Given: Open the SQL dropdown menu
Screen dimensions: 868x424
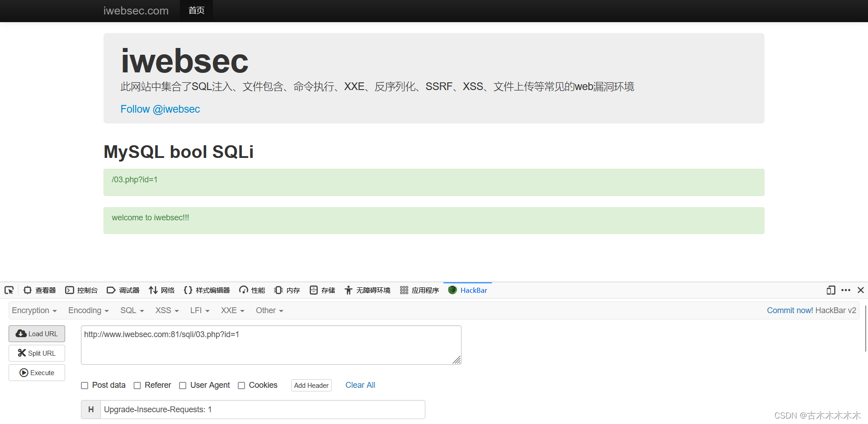Looking at the screenshot, I should point(131,310).
